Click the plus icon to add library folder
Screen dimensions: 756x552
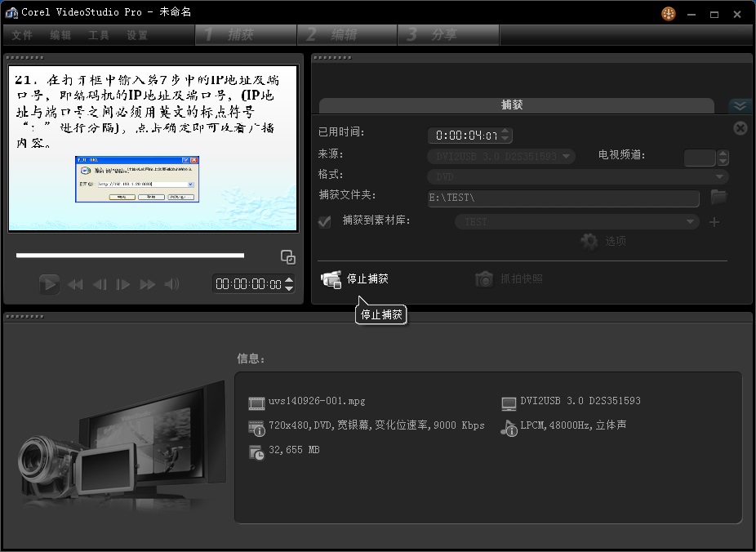pos(714,222)
